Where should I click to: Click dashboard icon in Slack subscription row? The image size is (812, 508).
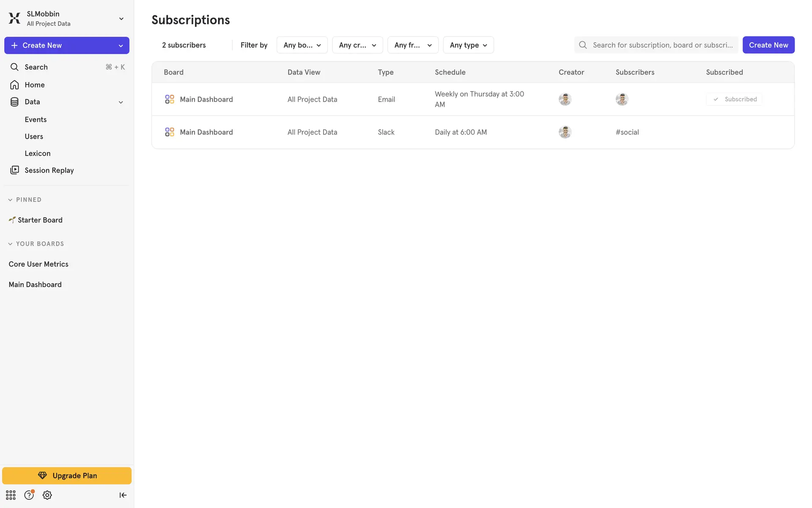point(170,132)
